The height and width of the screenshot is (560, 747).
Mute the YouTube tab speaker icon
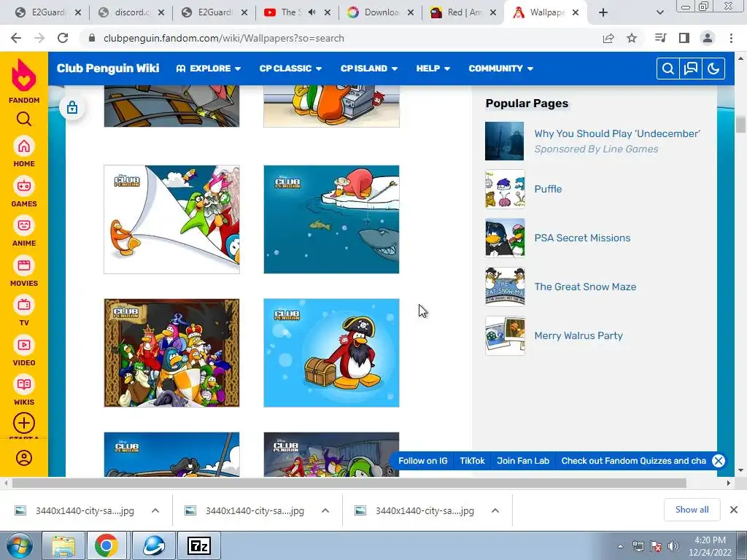[x=312, y=12]
